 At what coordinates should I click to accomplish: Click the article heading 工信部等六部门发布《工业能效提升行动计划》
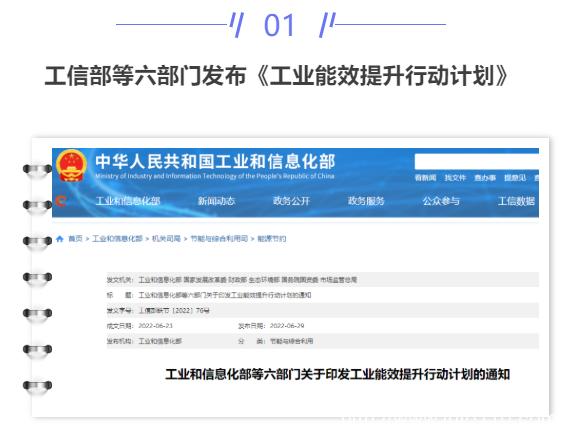(276, 76)
